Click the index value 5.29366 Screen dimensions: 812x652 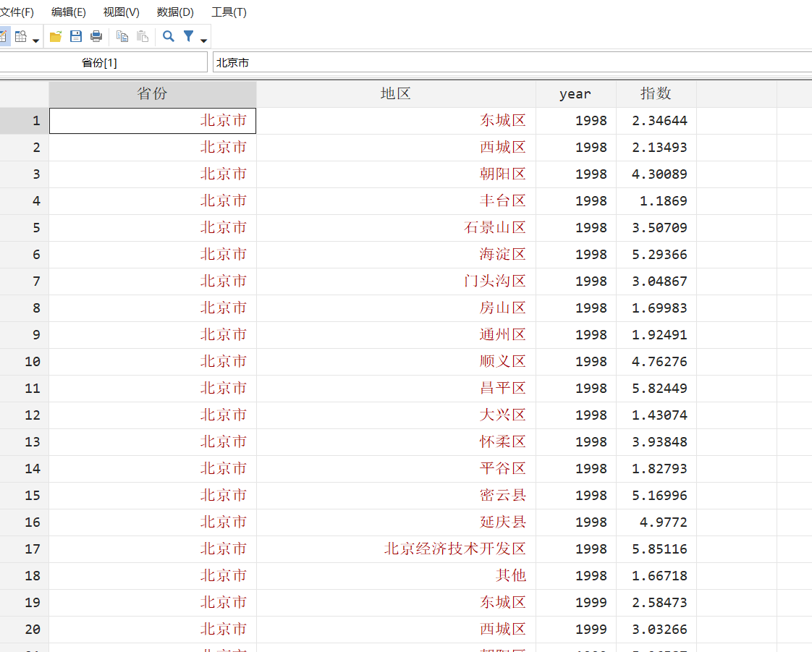656,254
